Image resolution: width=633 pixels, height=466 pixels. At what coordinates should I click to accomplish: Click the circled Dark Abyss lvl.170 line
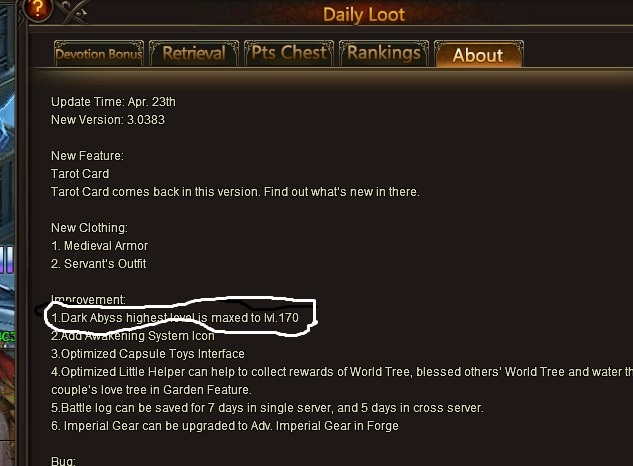point(175,318)
